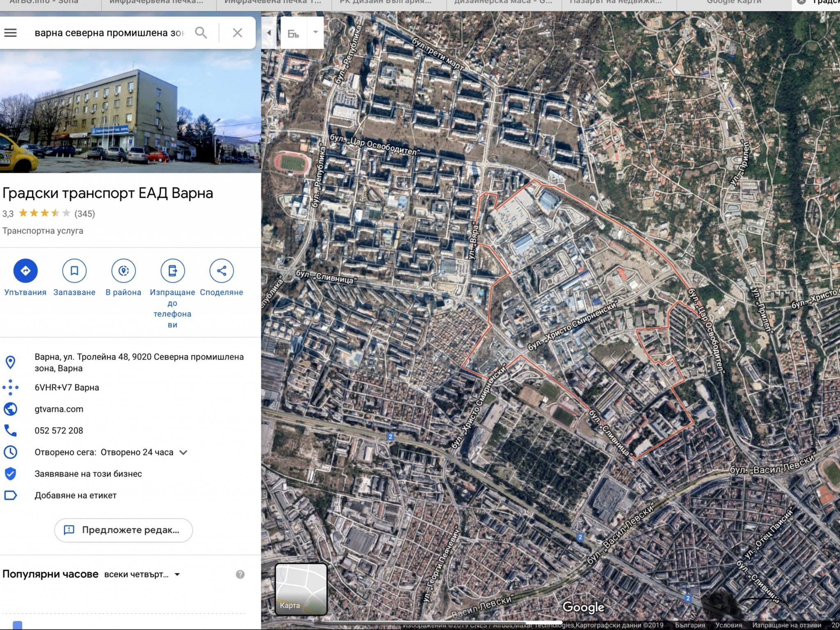Image resolution: width=840 pixels, height=630 pixels.
Task: Switch to Карта map view thumbnail
Action: [x=301, y=589]
